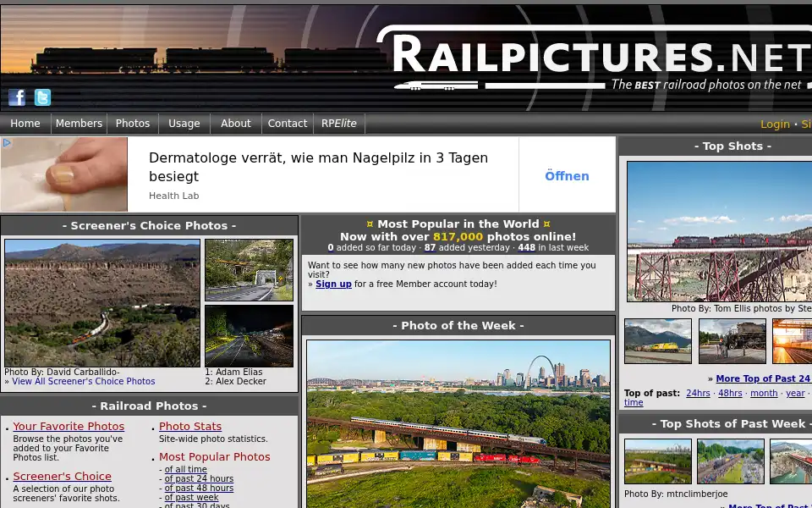Click the Sign up link
The width and height of the screenshot is (812, 508).
[x=333, y=284]
